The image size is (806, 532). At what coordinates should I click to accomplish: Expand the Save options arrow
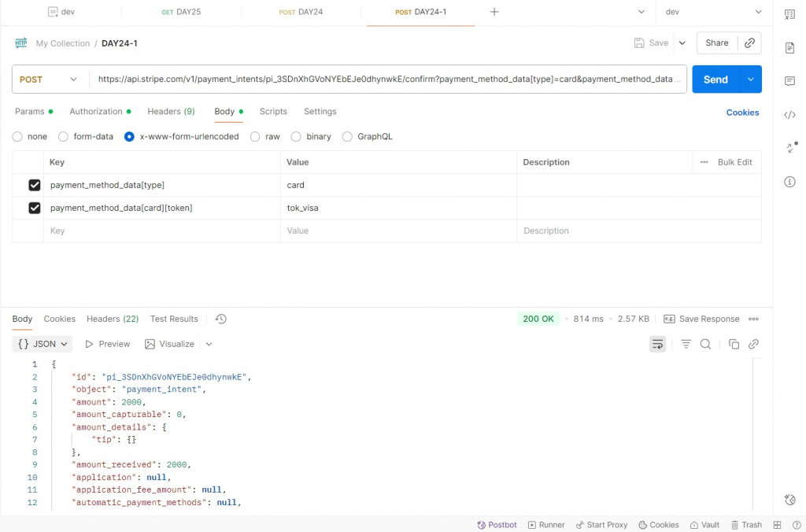click(x=682, y=43)
